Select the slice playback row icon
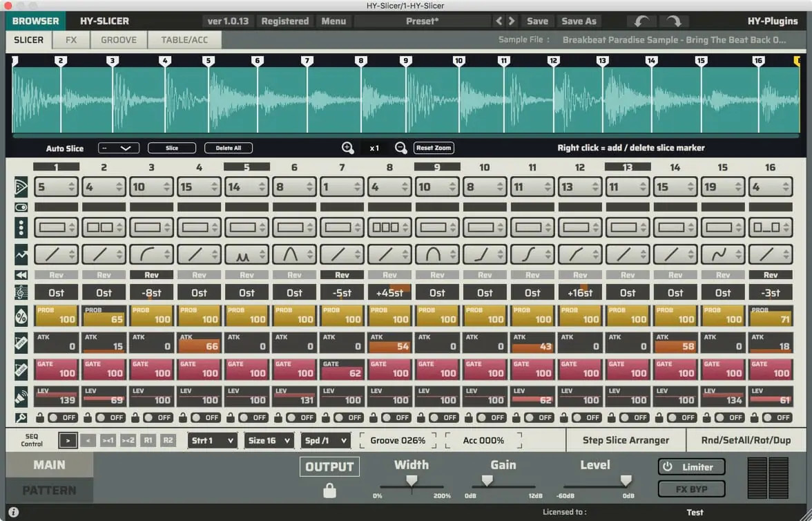Image resolution: width=812 pixels, height=521 pixels. click(21, 186)
